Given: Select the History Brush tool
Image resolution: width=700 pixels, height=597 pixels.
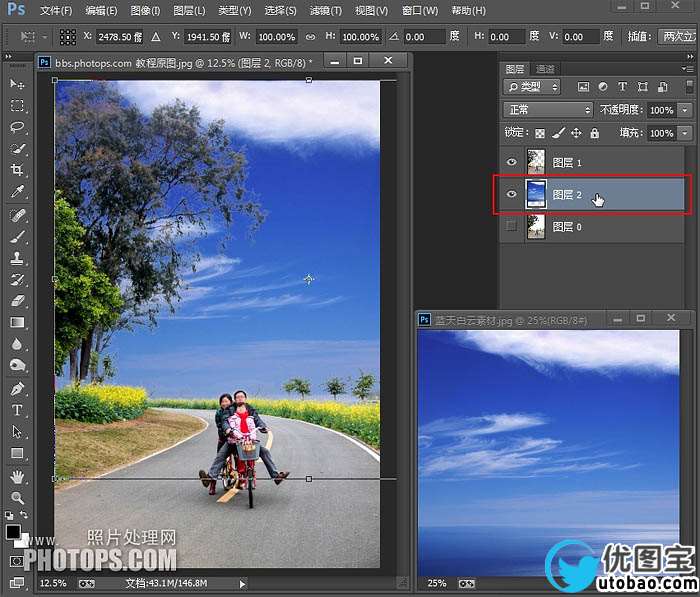Looking at the screenshot, I should click(17, 280).
